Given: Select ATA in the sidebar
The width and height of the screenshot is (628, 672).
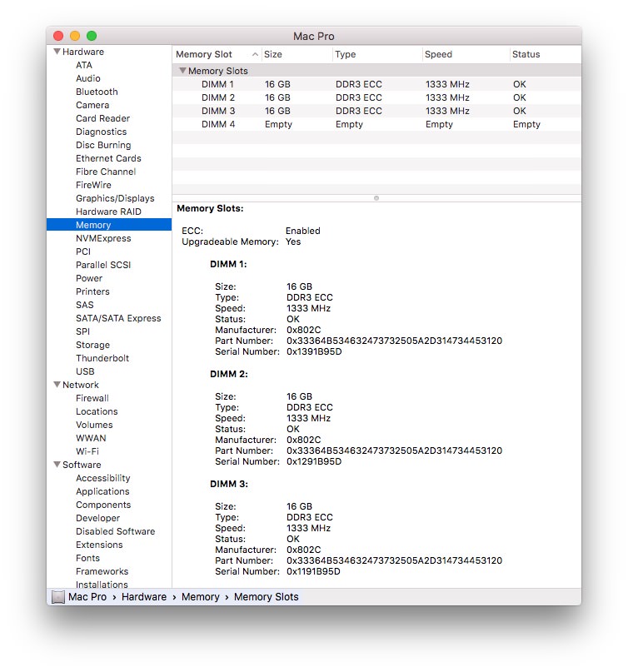Looking at the screenshot, I should coord(84,65).
